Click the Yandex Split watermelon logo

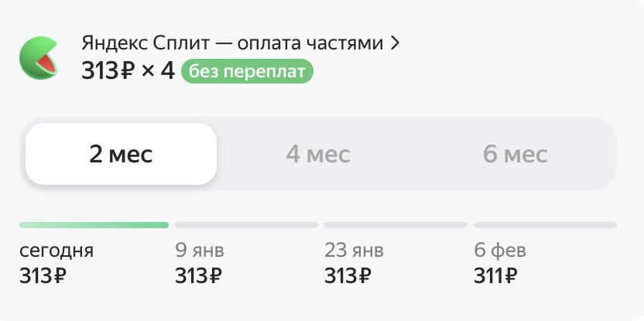(x=38, y=58)
